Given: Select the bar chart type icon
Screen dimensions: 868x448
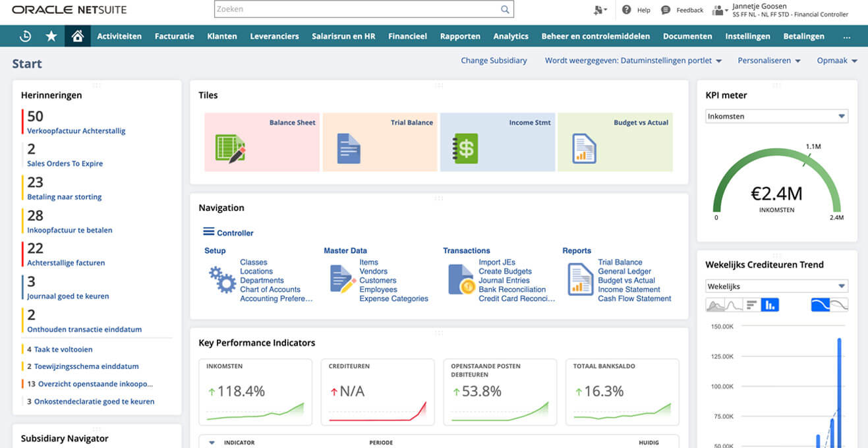Looking at the screenshot, I should pos(769,305).
